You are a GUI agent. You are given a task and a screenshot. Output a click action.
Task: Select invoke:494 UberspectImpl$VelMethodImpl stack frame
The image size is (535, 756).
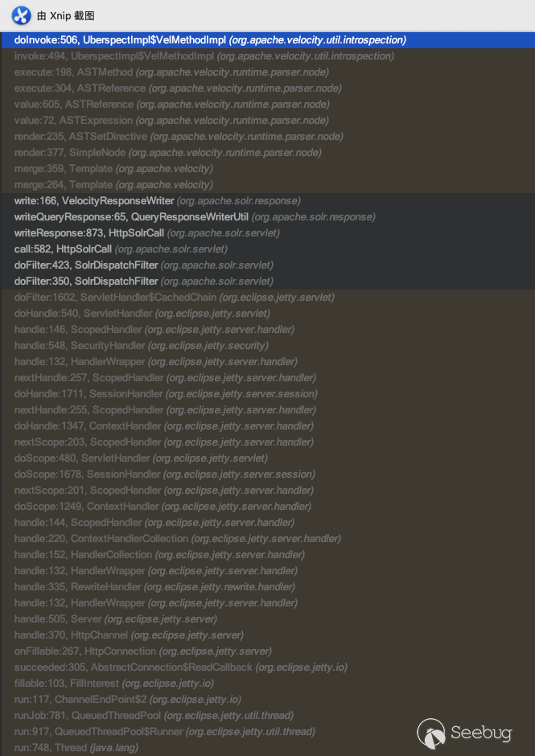[x=204, y=56]
